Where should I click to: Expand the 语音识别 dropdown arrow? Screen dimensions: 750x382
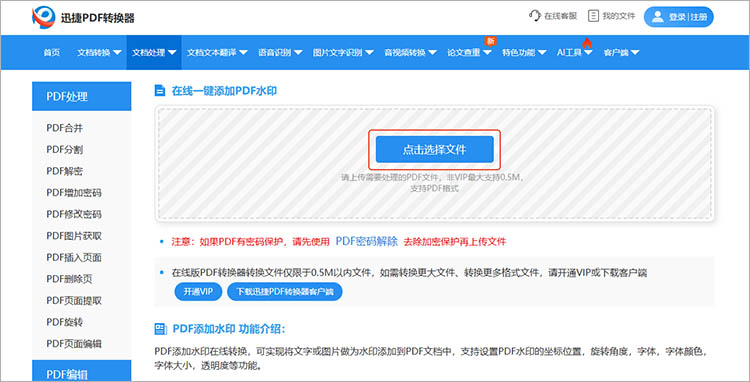(298, 53)
